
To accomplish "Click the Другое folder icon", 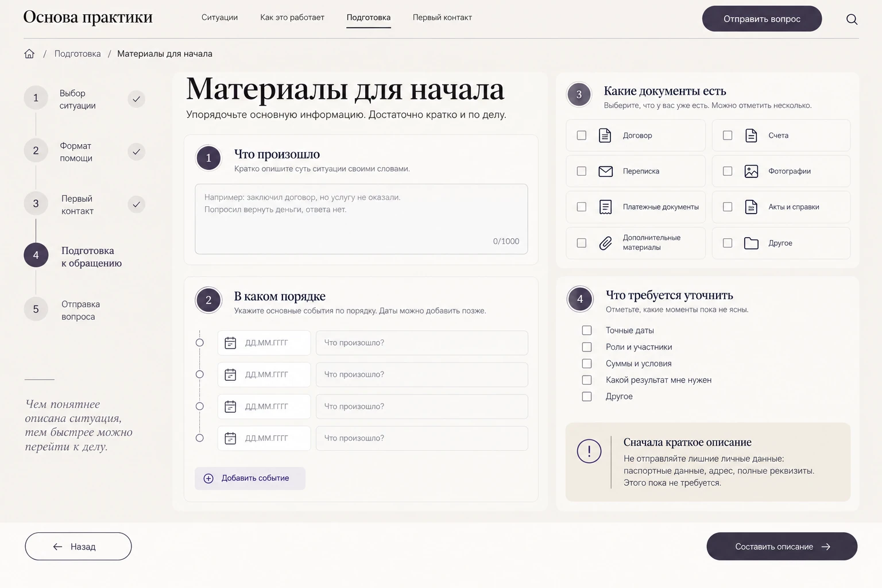I will click(751, 243).
